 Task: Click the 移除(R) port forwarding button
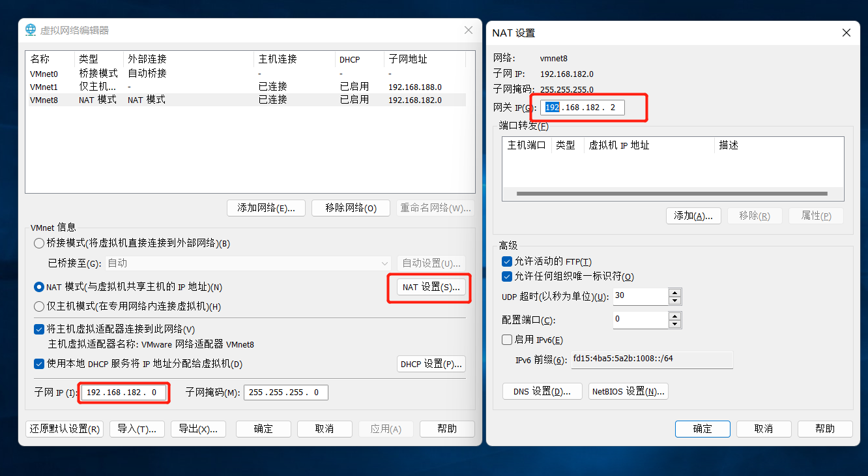(755, 216)
